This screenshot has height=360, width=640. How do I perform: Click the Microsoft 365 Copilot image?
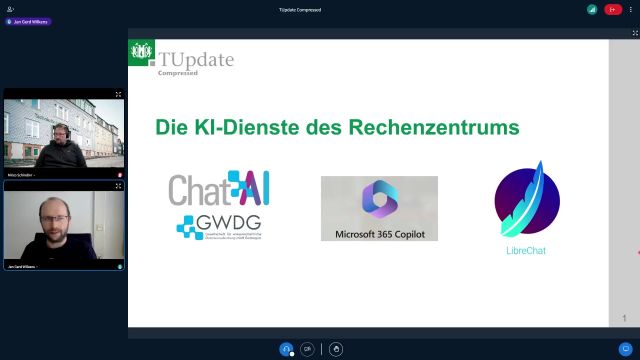(x=379, y=208)
